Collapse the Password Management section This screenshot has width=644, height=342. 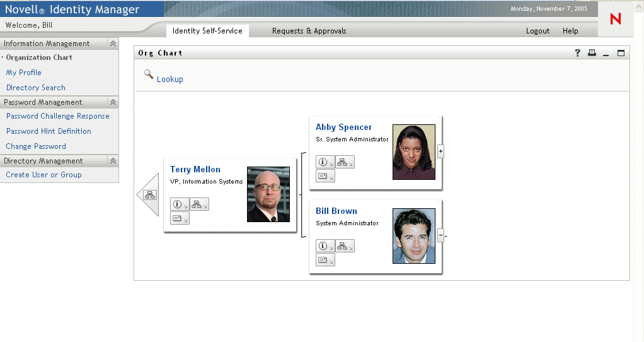[113, 102]
